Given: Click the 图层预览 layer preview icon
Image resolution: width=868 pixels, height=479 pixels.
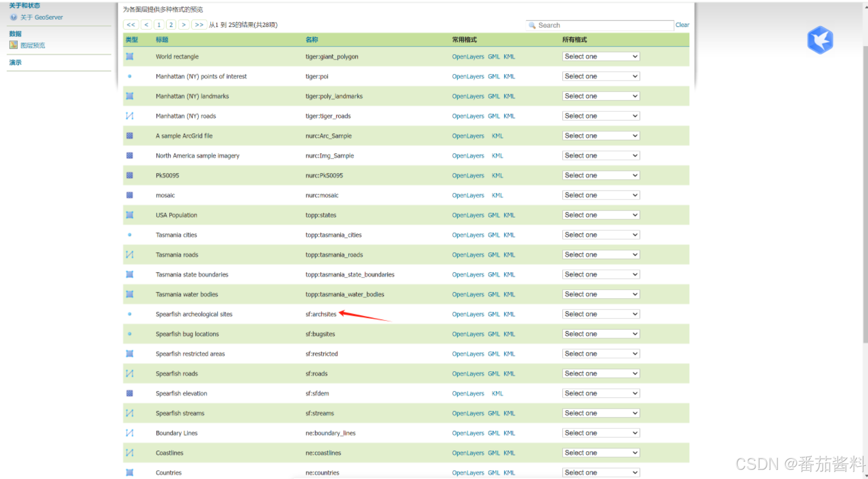Looking at the screenshot, I should tap(14, 45).
